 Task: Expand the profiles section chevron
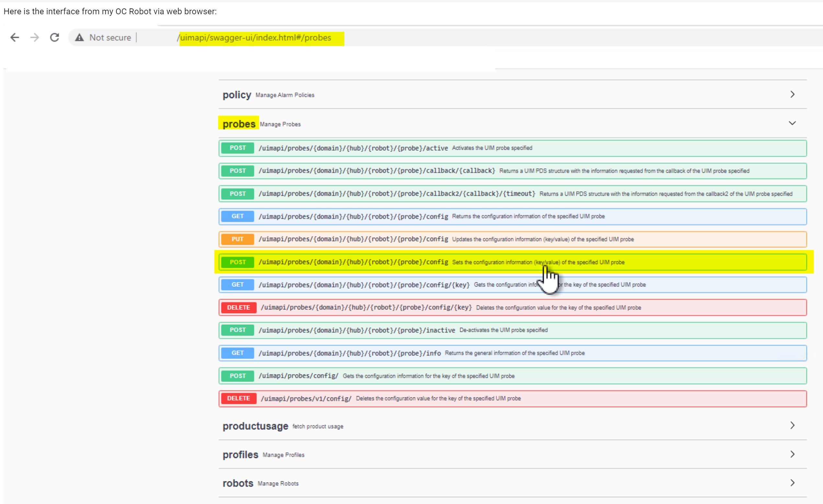(x=792, y=454)
